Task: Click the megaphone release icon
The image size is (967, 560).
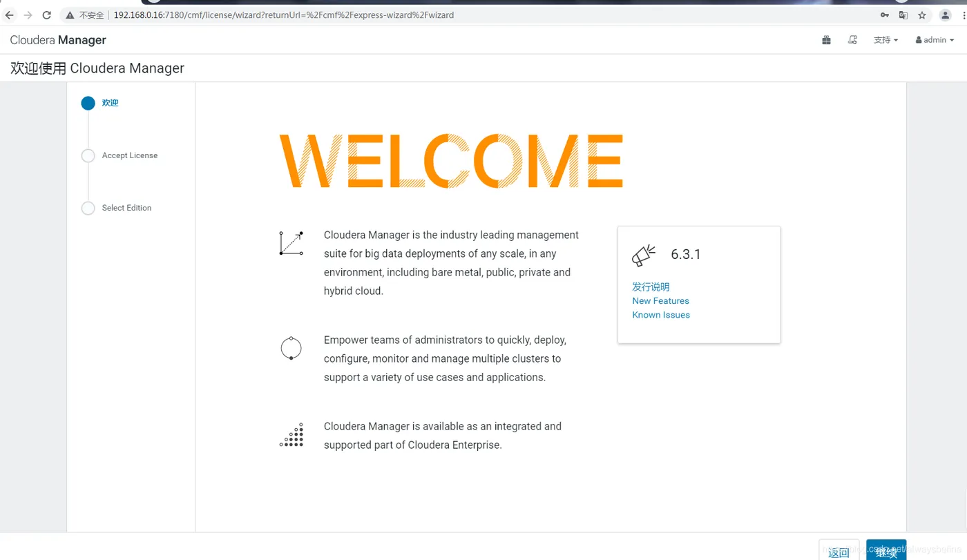Action: 643,255
